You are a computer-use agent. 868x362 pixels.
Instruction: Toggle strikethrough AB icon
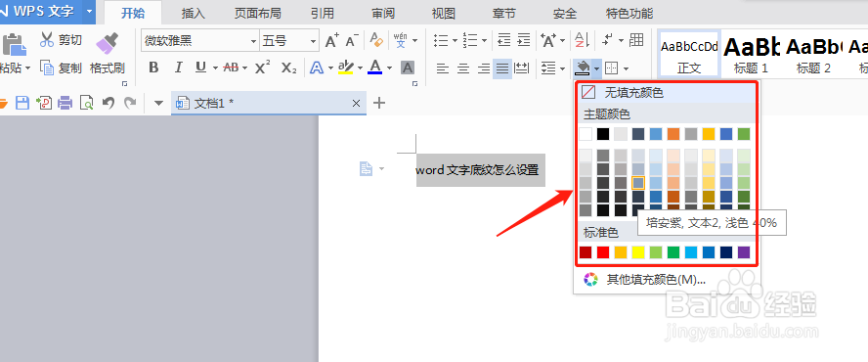pyautogui.click(x=231, y=68)
